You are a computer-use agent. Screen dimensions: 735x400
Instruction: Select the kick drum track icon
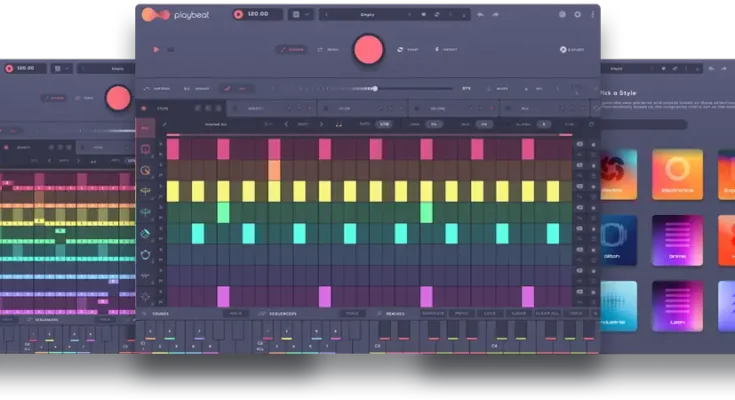coord(145,149)
